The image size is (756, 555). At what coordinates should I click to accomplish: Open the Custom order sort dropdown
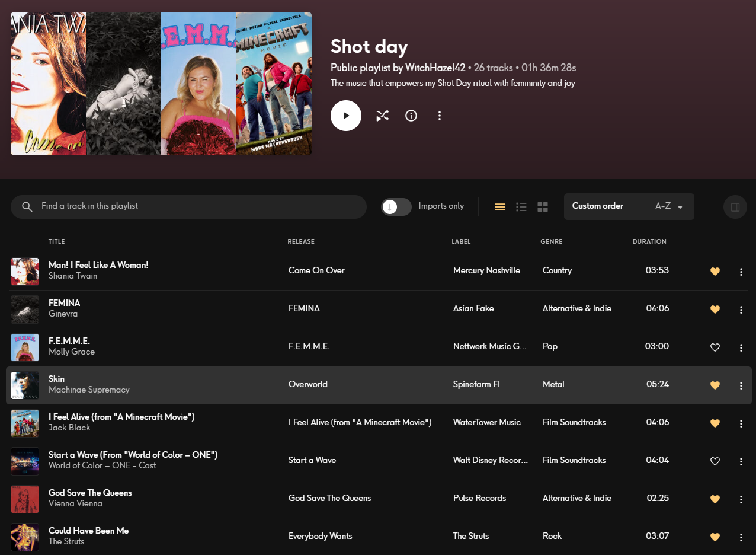coord(629,206)
